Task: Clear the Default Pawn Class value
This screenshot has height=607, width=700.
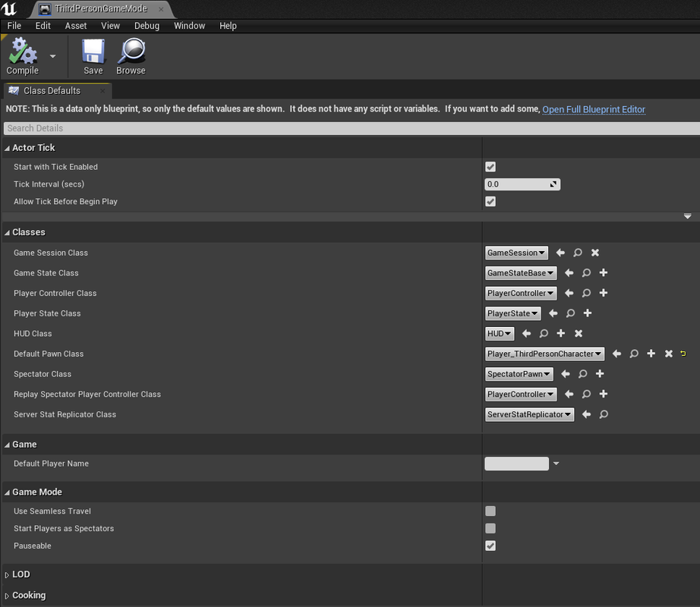Action: [x=669, y=354]
